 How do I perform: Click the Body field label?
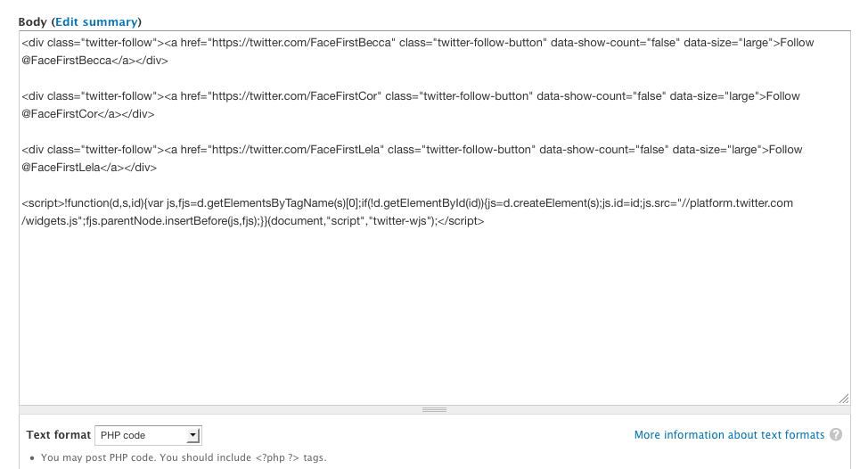tap(32, 21)
